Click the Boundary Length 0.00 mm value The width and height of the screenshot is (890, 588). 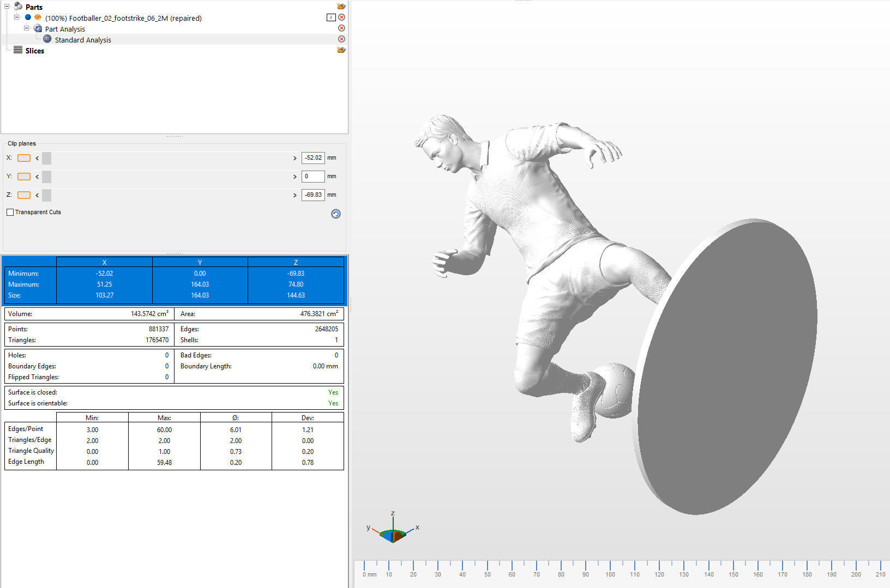325,366
